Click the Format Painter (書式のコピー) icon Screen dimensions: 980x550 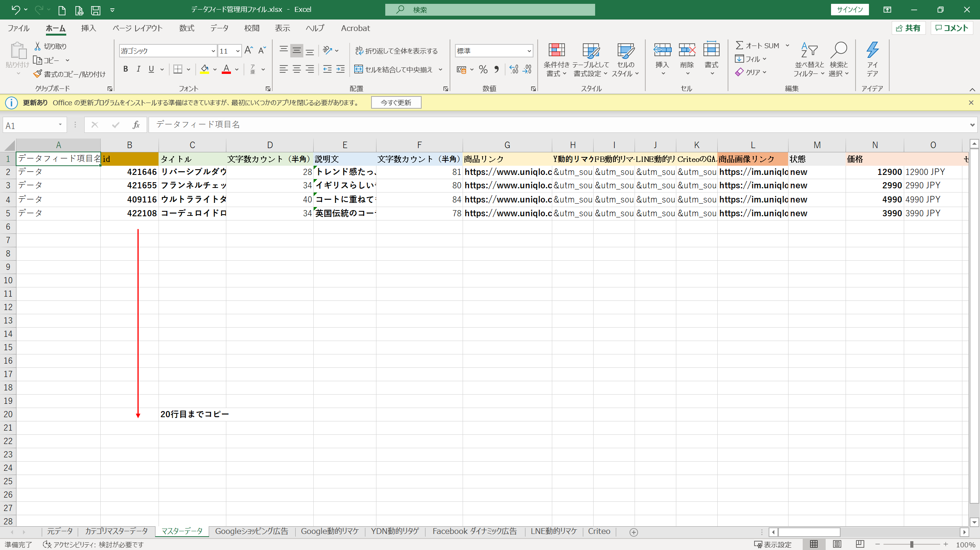38,74
